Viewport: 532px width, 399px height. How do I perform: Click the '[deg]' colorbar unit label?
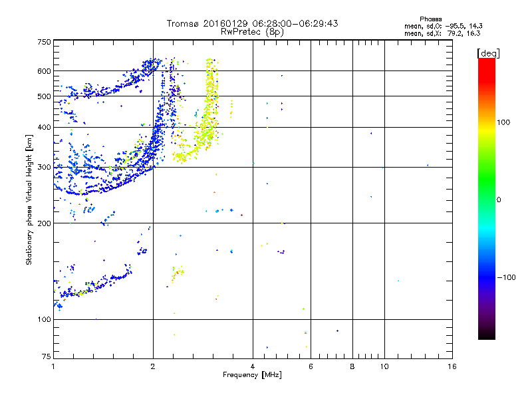[488, 53]
